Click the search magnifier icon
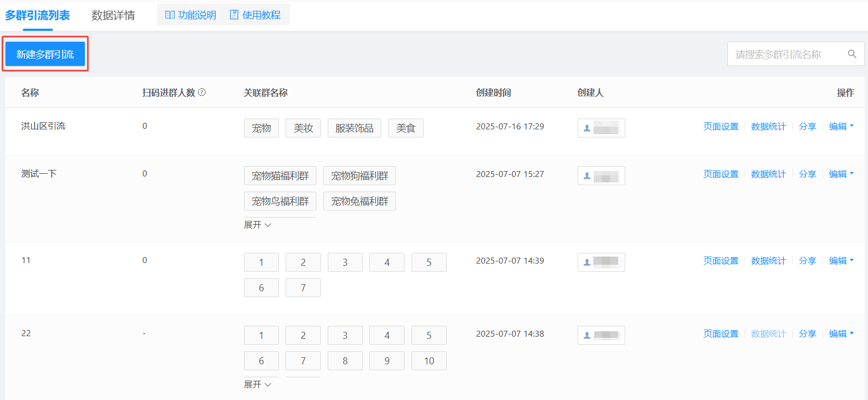 (852, 54)
